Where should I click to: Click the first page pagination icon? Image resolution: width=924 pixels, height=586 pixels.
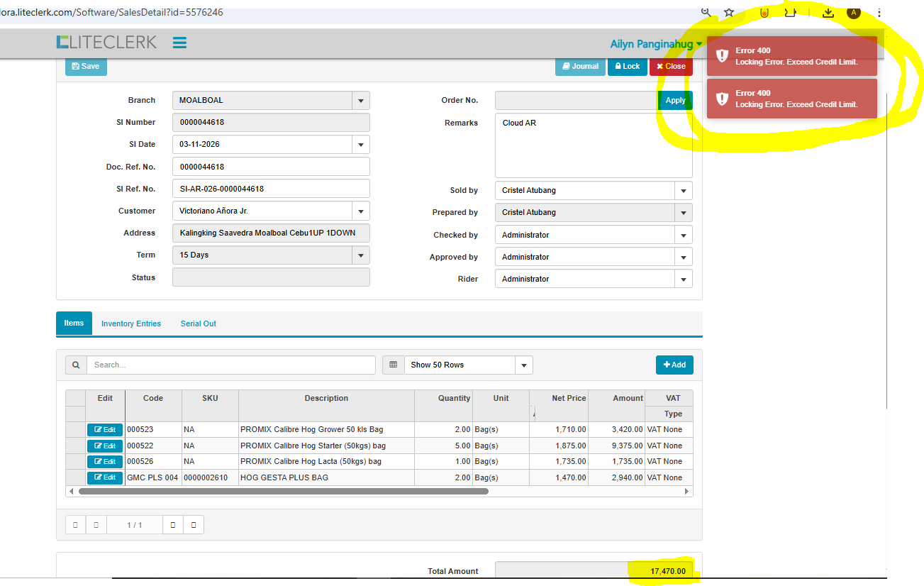(x=75, y=525)
